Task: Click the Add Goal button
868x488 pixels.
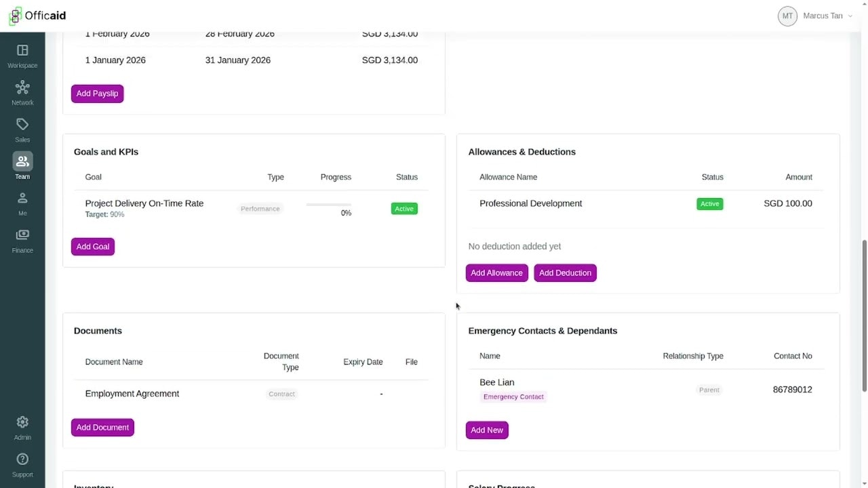Action: (x=93, y=247)
